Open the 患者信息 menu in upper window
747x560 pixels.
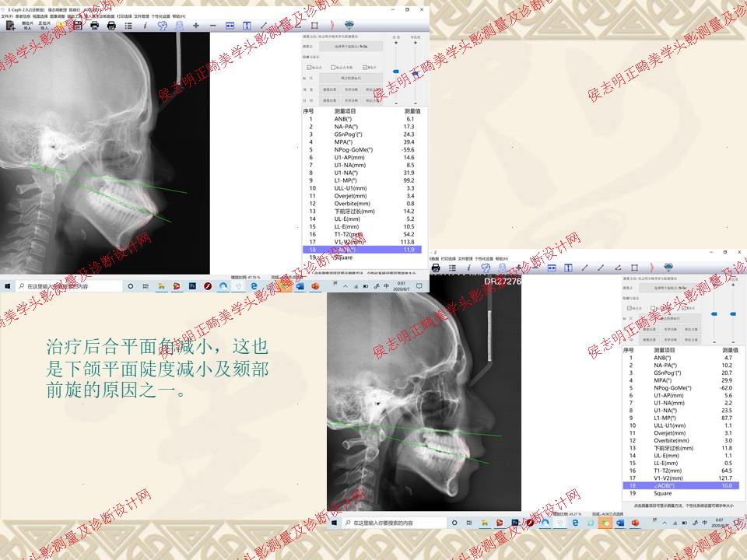click(23, 16)
